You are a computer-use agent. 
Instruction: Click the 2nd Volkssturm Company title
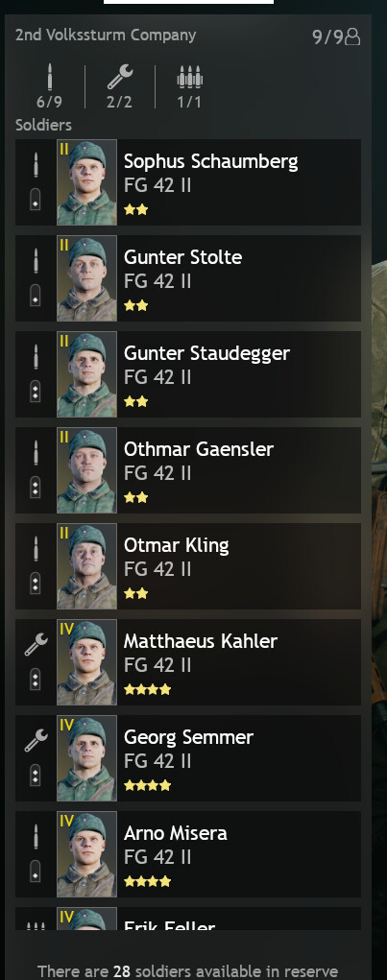(x=106, y=36)
